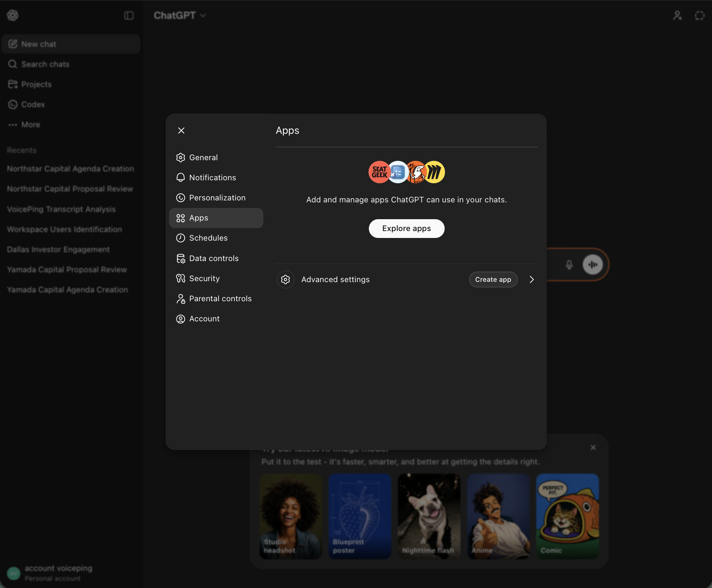This screenshot has height=588, width=712.
Task: Open the Personalization settings tab
Action: pos(217,197)
